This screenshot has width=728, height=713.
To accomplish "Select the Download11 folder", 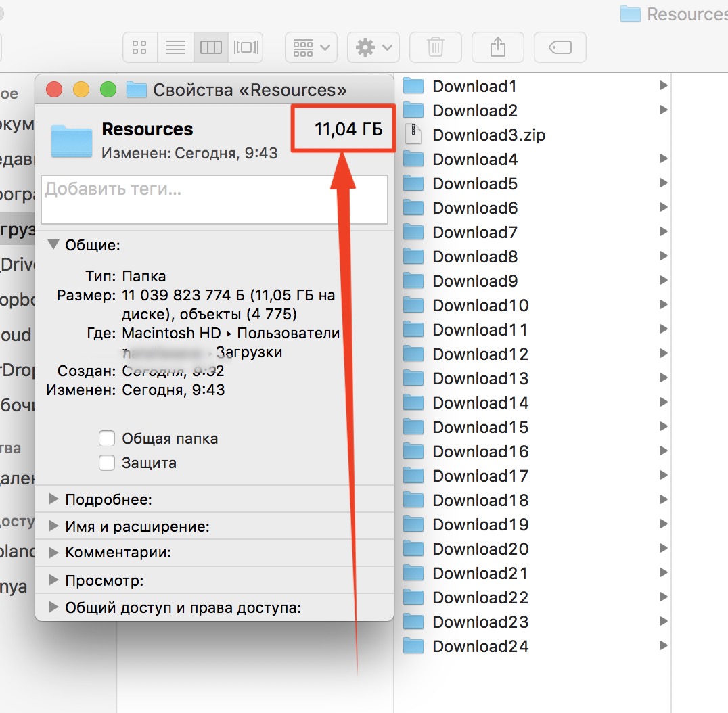I will [534, 329].
